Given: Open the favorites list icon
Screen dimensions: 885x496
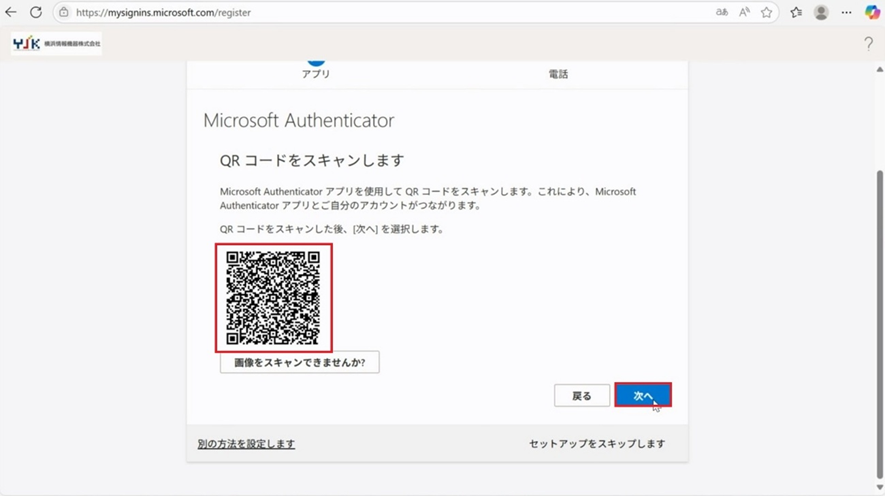Looking at the screenshot, I should pyautogui.click(x=796, y=13).
